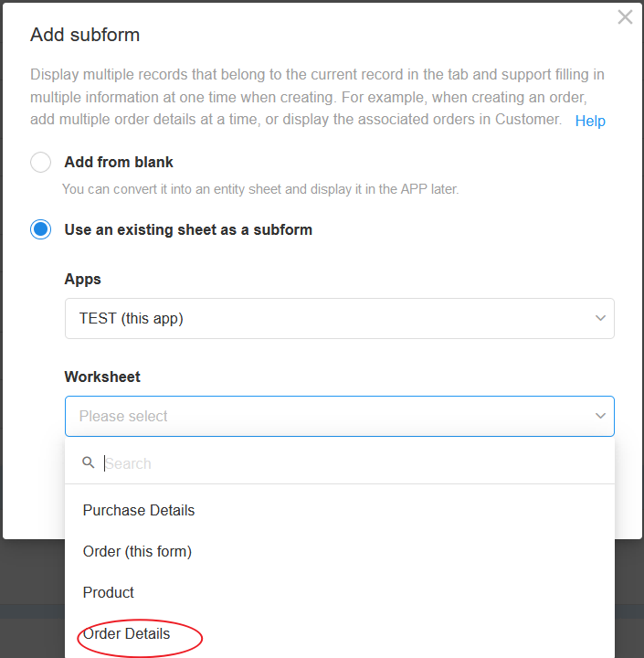Select the Add from blank radio button
The image size is (644, 658).
(x=41, y=162)
